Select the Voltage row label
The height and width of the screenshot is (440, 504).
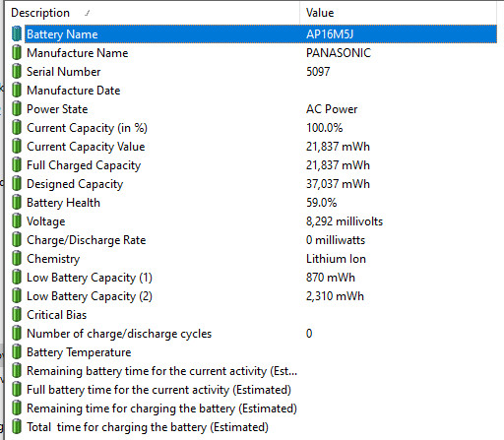(46, 221)
